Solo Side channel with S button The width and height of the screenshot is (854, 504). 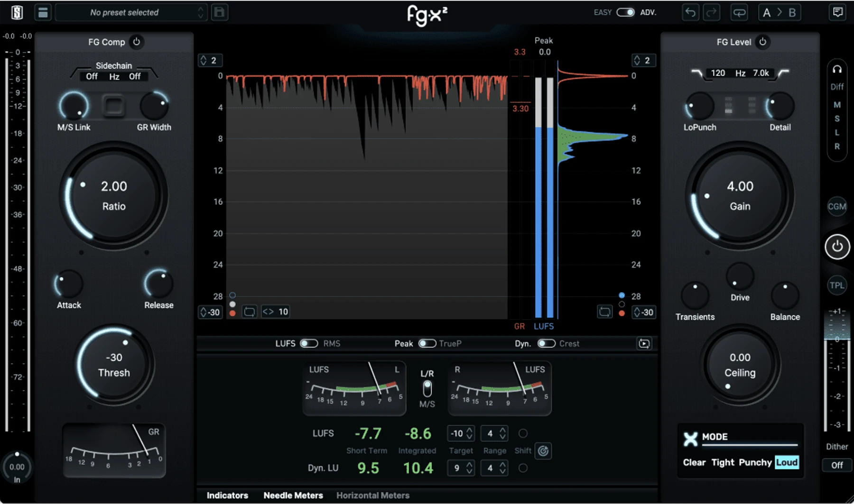[837, 119]
